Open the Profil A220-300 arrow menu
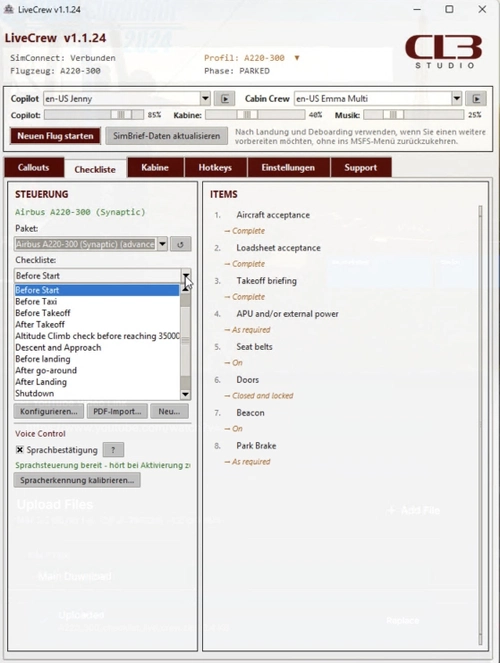Screen dimensions: 500x663 point(297,58)
